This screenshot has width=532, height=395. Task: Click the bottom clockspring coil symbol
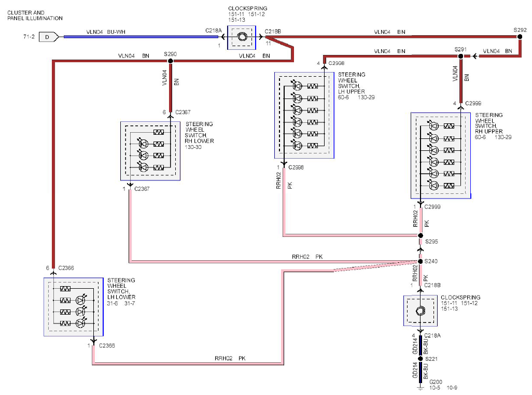(421, 311)
